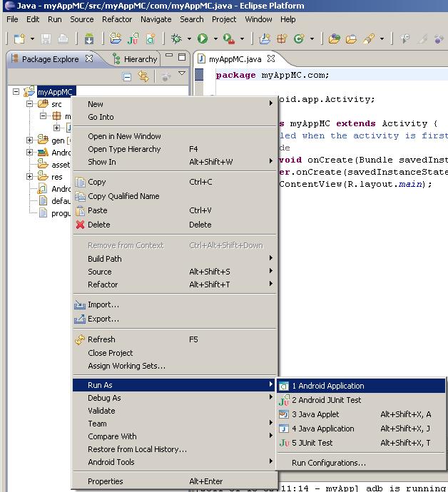Expand the res folder node
The height and width of the screenshot is (492, 448).
(x=30, y=177)
